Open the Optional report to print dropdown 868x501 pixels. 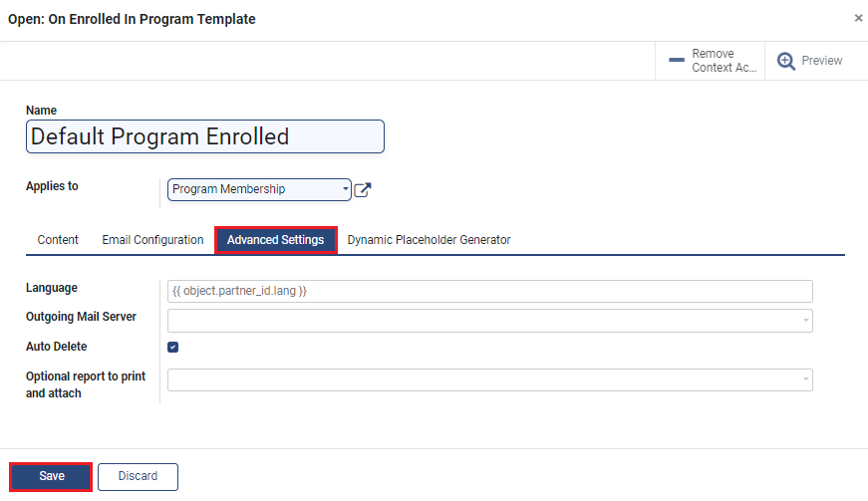[805, 379]
